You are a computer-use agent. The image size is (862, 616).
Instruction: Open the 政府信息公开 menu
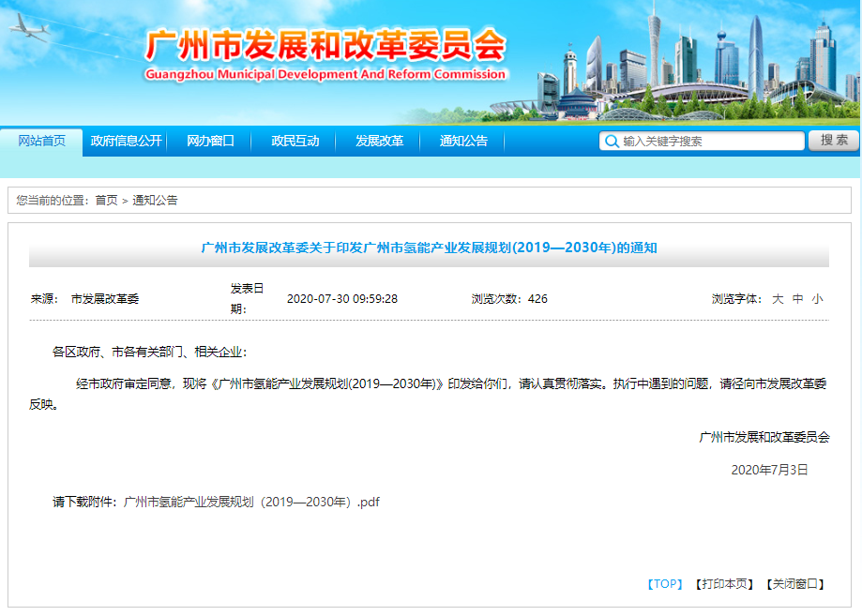126,141
